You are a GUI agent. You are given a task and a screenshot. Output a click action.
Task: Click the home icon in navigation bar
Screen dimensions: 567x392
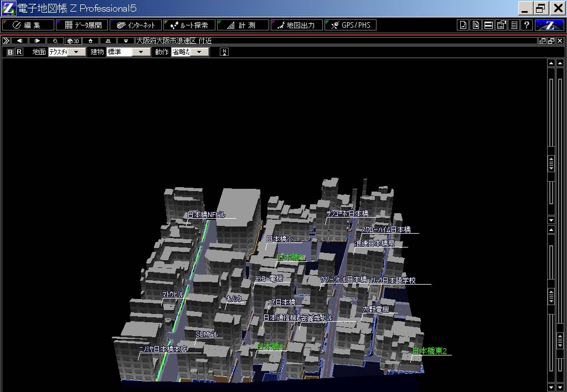(x=90, y=41)
